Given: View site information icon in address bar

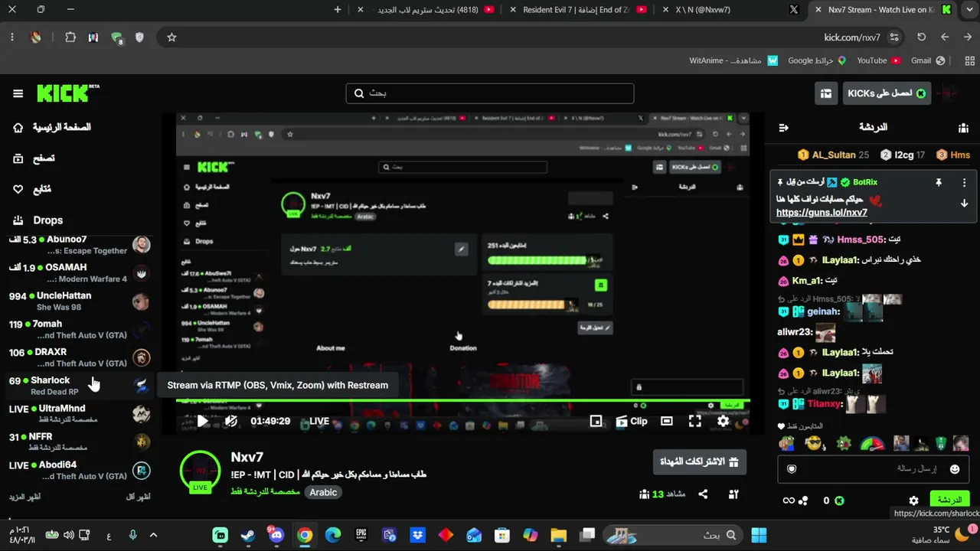Looking at the screenshot, I should [894, 37].
